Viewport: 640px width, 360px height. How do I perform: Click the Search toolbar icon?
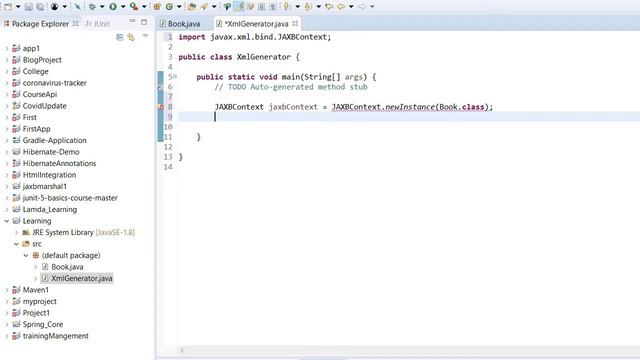(x=203, y=7)
